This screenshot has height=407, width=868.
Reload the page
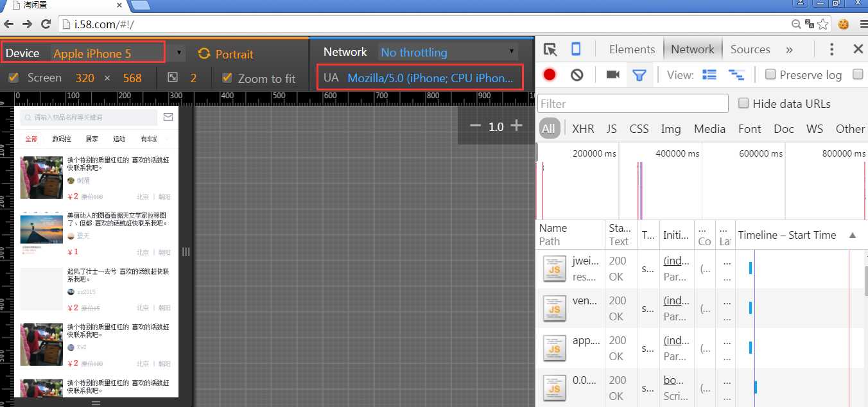click(x=46, y=24)
